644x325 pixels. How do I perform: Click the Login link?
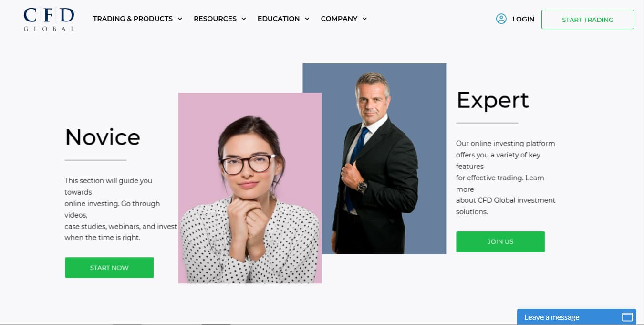click(x=523, y=19)
